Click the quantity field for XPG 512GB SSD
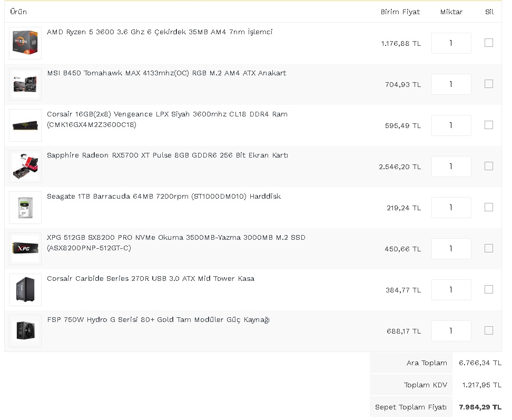This screenshot has height=420, width=512. (451, 249)
